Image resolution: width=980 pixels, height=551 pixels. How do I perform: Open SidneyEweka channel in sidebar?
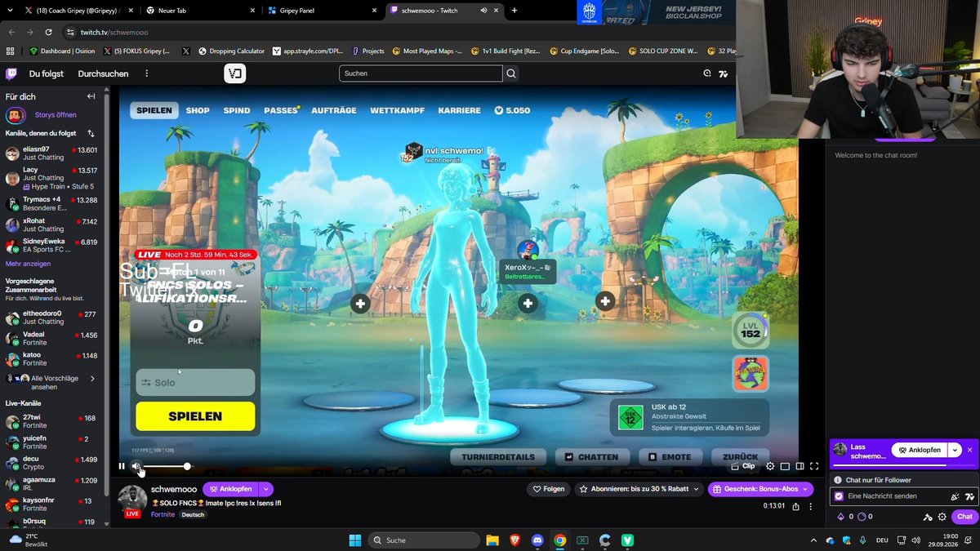(x=52, y=246)
